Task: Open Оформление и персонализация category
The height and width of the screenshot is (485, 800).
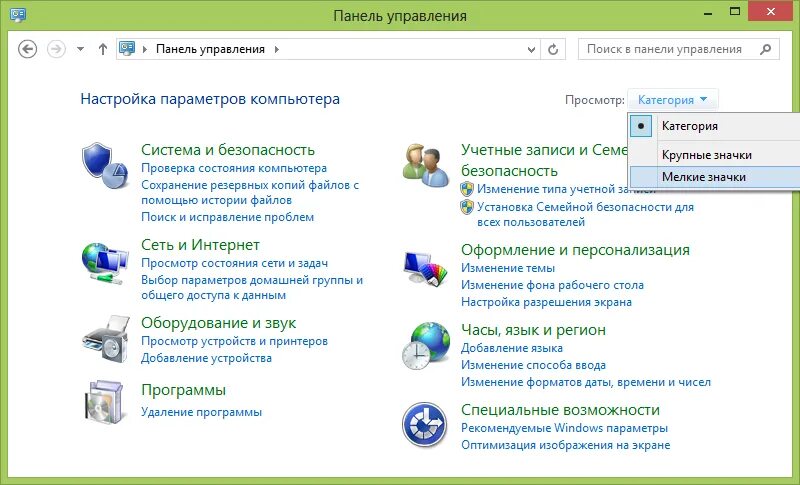Action: (x=575, y=250)
